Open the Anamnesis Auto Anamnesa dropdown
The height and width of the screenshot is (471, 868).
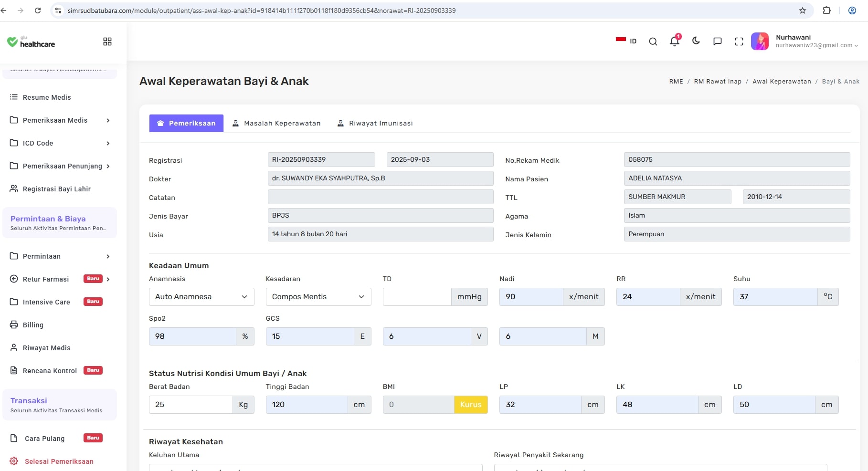click(201, 297)
